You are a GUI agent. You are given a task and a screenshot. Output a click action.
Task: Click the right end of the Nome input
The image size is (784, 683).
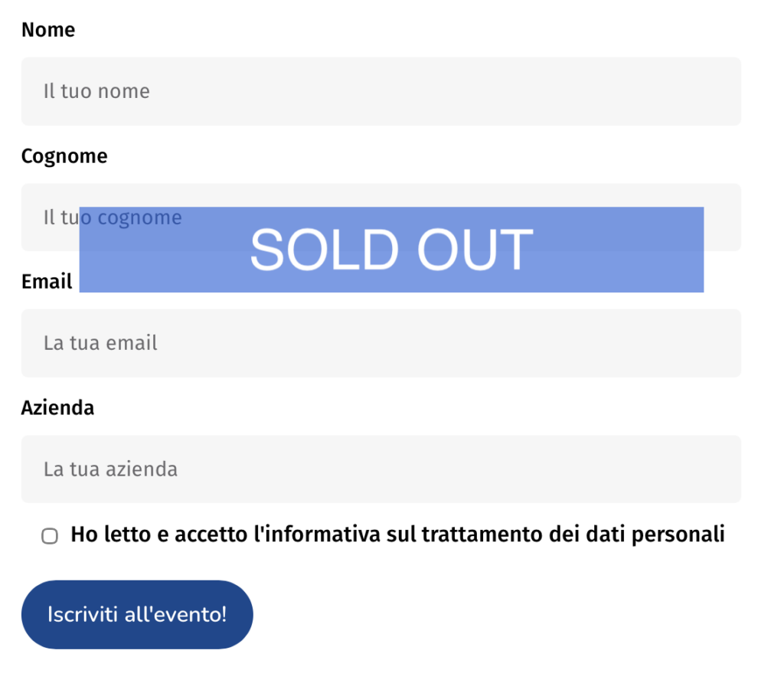point(720,91)
